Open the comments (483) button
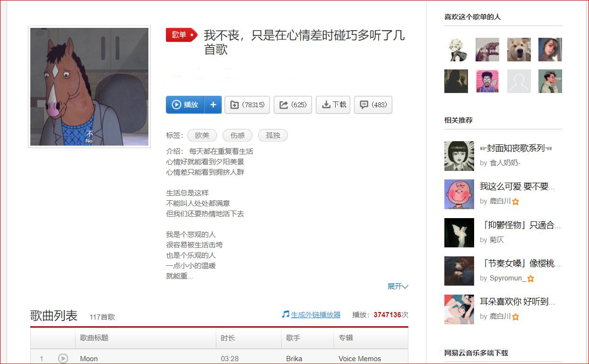The image size is (589, 364). tap(373, 105)
